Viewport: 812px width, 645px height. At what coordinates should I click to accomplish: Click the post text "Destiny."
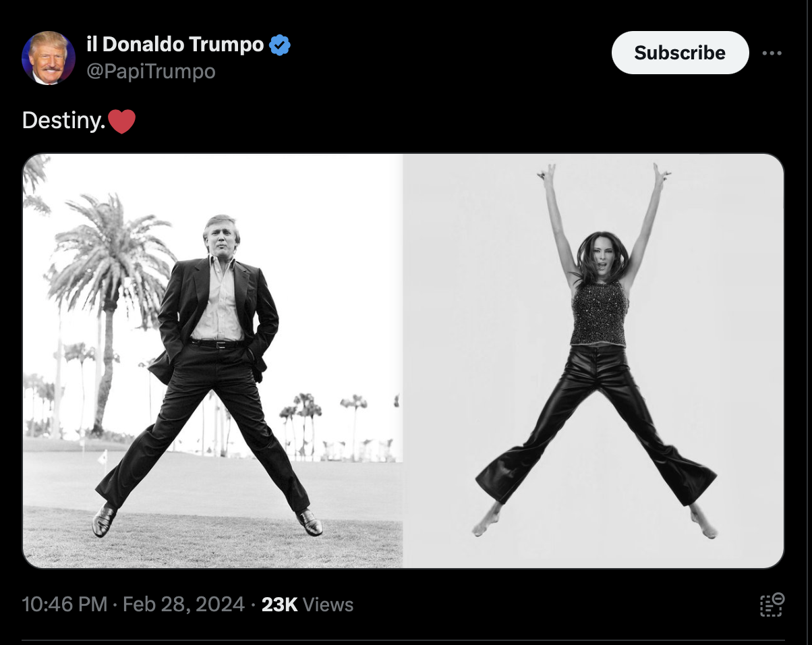coord(63,121)
